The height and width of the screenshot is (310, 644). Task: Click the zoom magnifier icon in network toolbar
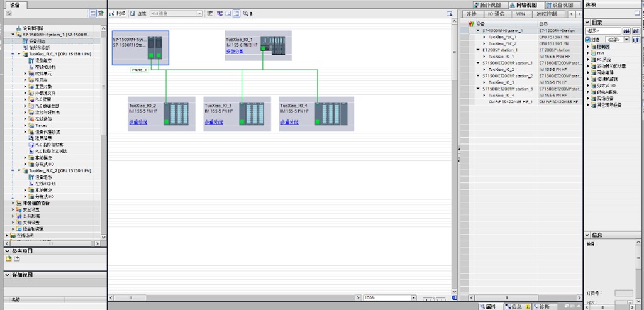[x=246, y=14]
